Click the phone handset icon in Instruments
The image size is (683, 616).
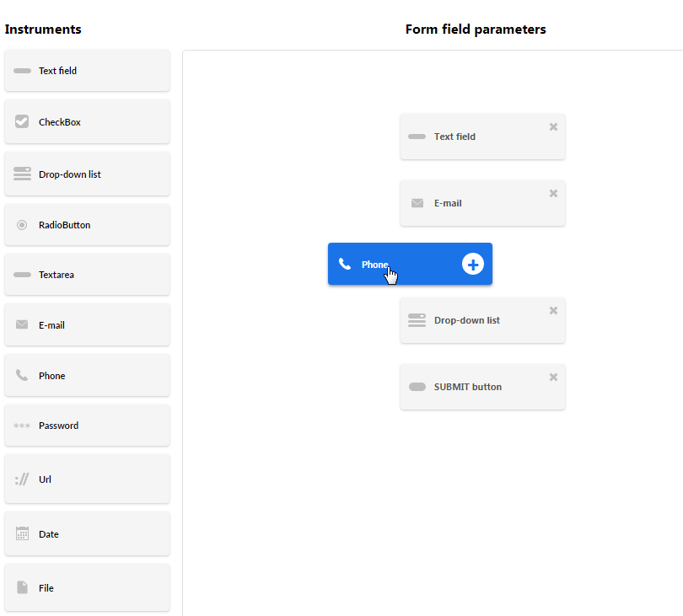coord(22,375)
